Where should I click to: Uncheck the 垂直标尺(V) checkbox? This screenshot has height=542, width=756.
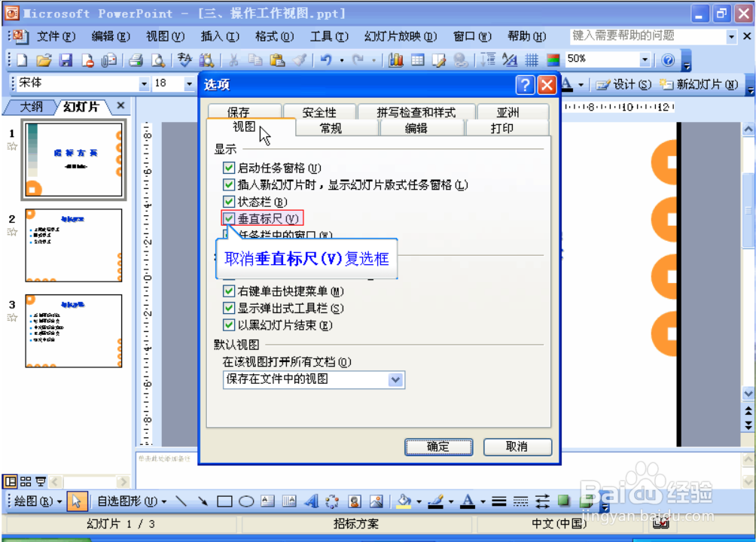click(x=229, y=218)
